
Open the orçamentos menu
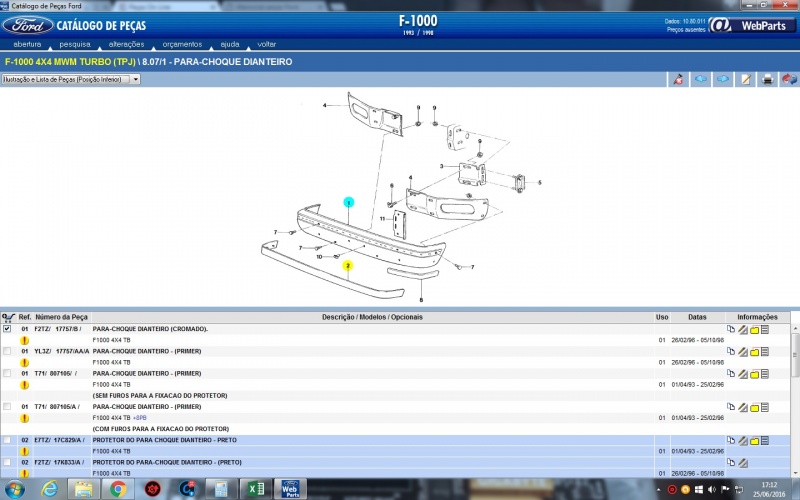pos(182,44)
